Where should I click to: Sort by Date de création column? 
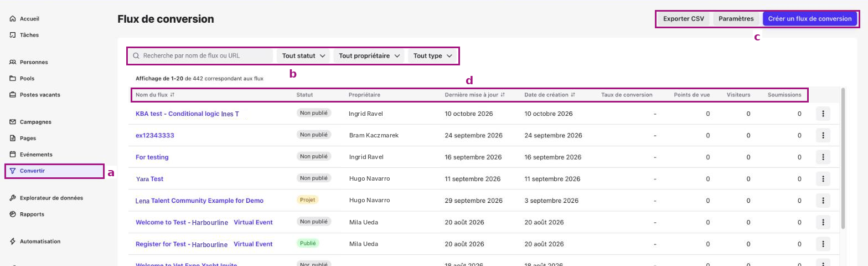tap(550, 95)
